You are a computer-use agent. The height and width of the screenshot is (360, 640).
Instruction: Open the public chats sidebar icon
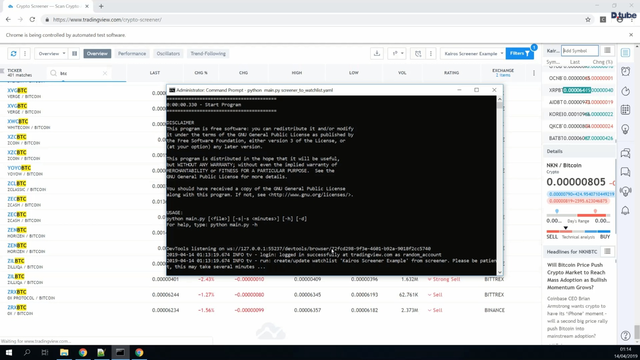[x=625, y=153]
